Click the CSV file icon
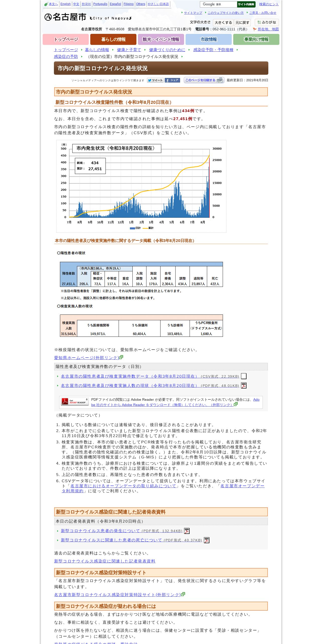The height and width of the screenshot is (644, 322). pos(244,376)
